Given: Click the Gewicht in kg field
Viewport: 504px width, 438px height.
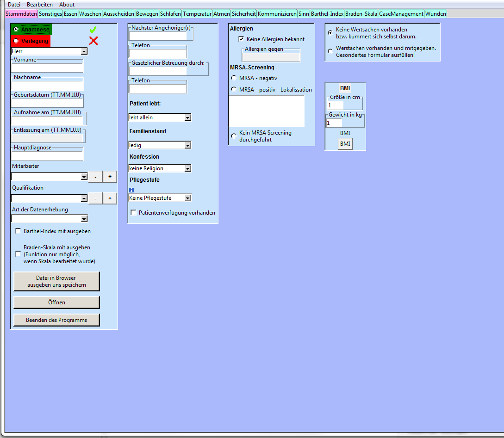Looking at the screenshot, I should [334, 123].
